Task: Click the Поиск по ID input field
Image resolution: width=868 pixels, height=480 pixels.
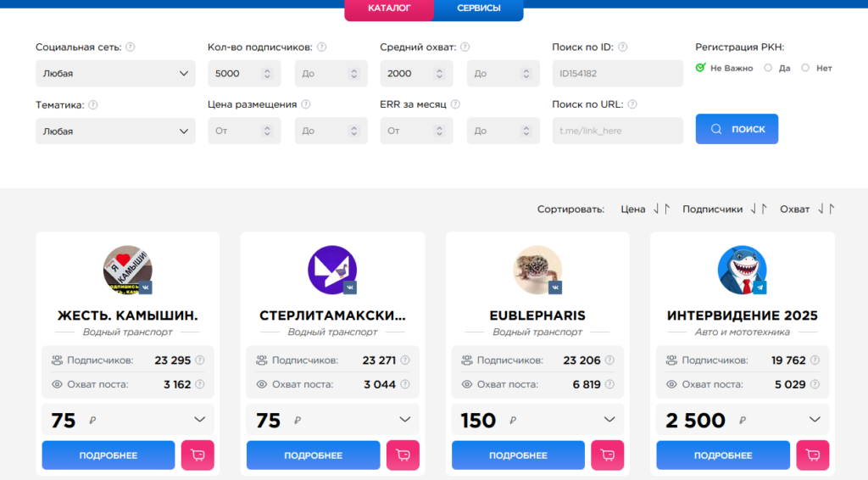Action: (x=617, y=74)
